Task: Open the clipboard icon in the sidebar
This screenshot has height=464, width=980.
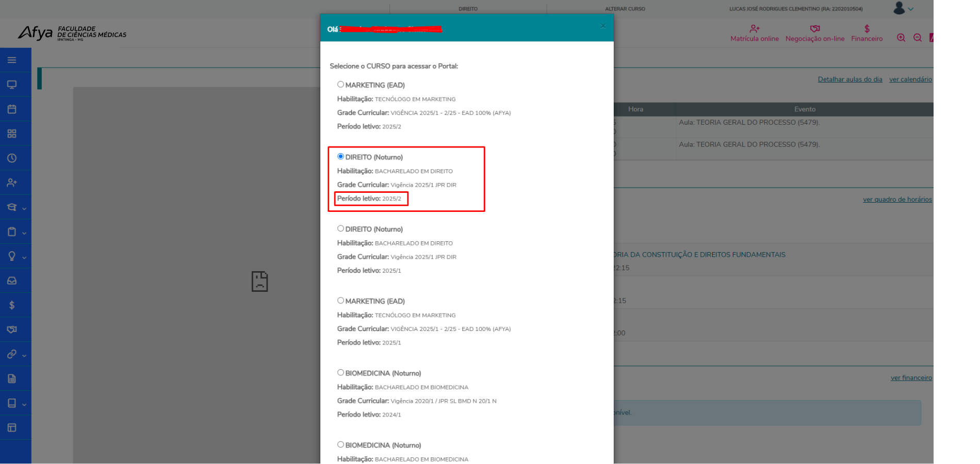Action: [12, 231]
